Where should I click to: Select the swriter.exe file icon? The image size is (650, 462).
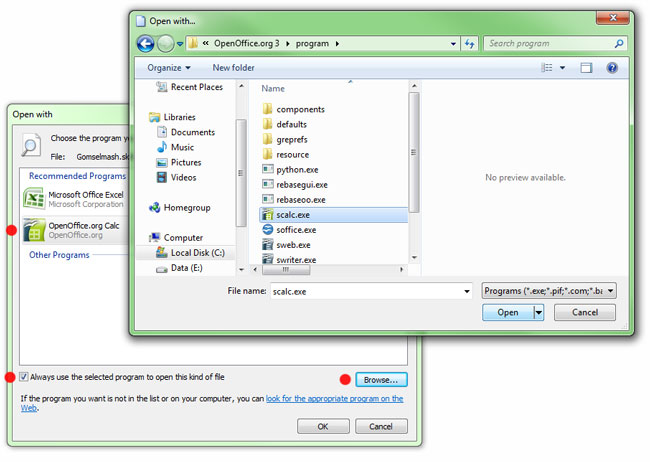[x=268, y=260]
